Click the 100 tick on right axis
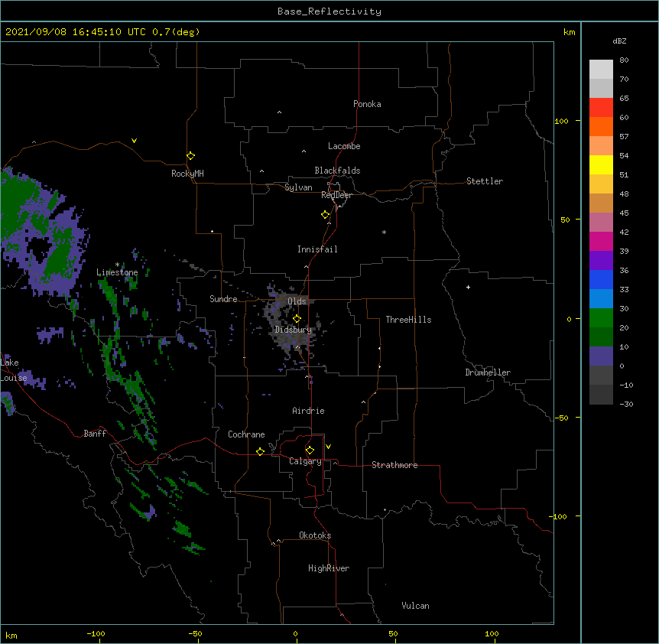659x644 pixels. [x=561, y=121]
